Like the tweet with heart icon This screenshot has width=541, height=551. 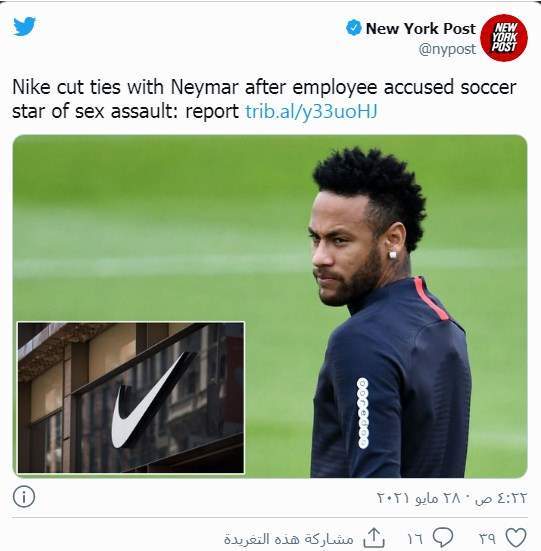click(x=516, y=538)
